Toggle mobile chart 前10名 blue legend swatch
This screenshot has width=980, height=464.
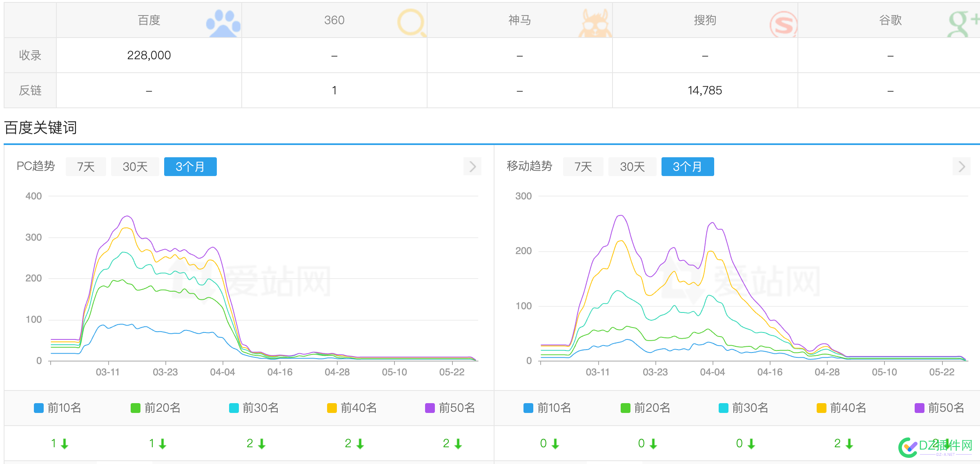(528, 408)
